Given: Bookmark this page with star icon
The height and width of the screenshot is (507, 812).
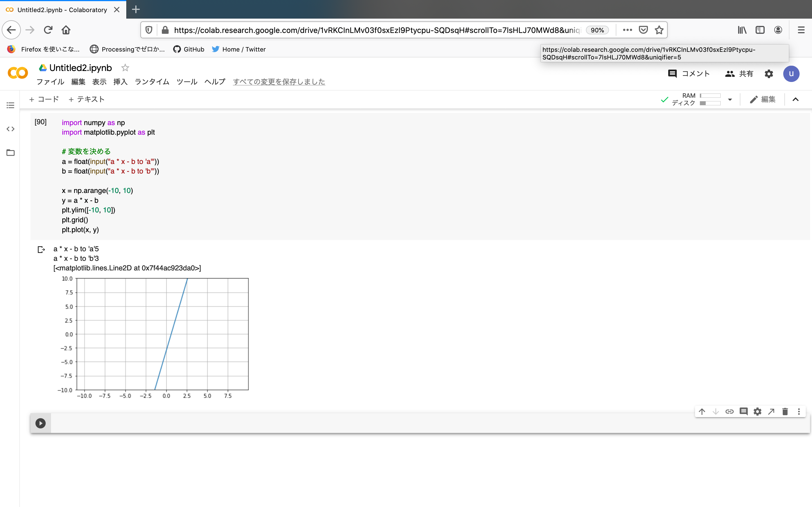Looking at the screenshot, I should tap(659, 30).
